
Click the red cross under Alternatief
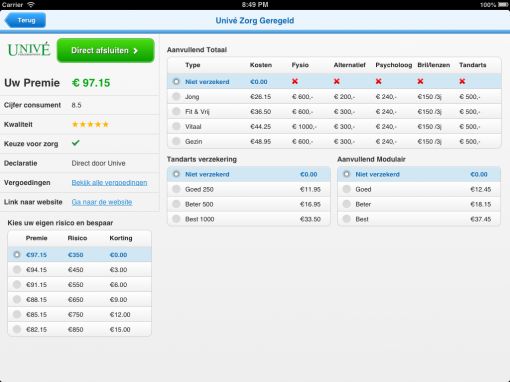click(337, 81)
